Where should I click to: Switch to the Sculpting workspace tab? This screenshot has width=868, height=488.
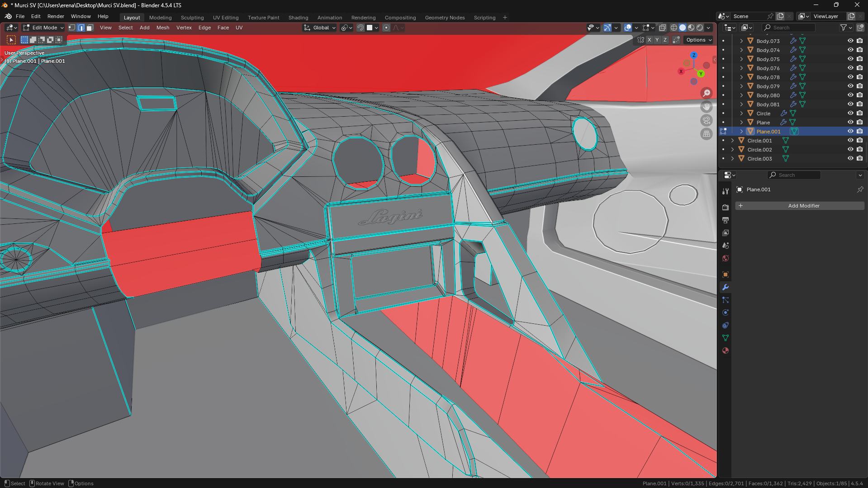(192, 18)
